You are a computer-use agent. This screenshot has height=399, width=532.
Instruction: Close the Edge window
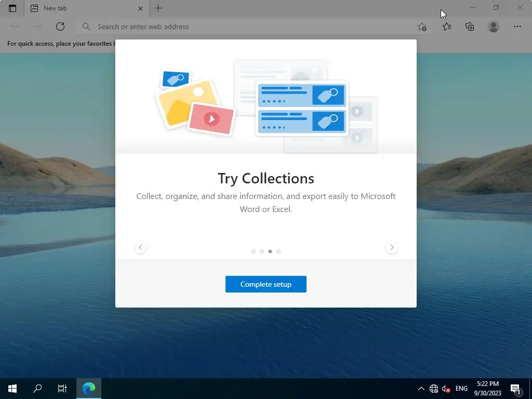[x=520, y=7]
